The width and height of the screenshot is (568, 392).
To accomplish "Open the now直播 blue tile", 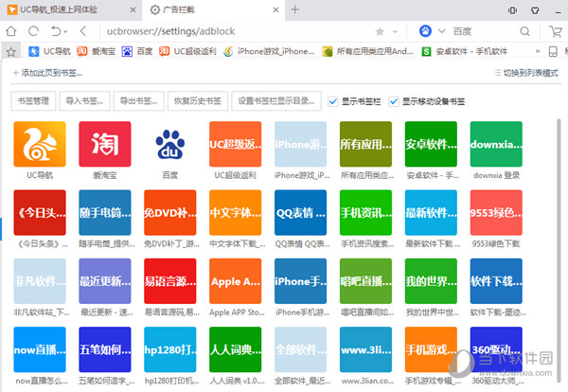I will point(40,349).
